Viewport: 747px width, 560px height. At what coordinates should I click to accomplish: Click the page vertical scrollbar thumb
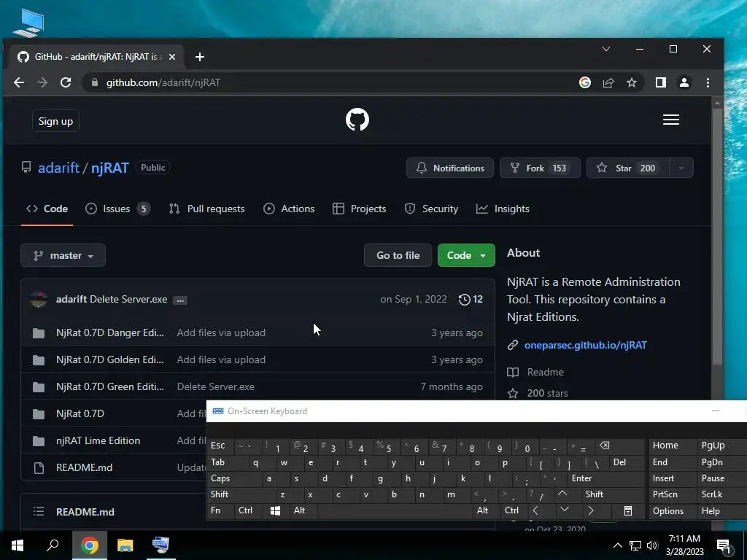click(x=718, y=238)
